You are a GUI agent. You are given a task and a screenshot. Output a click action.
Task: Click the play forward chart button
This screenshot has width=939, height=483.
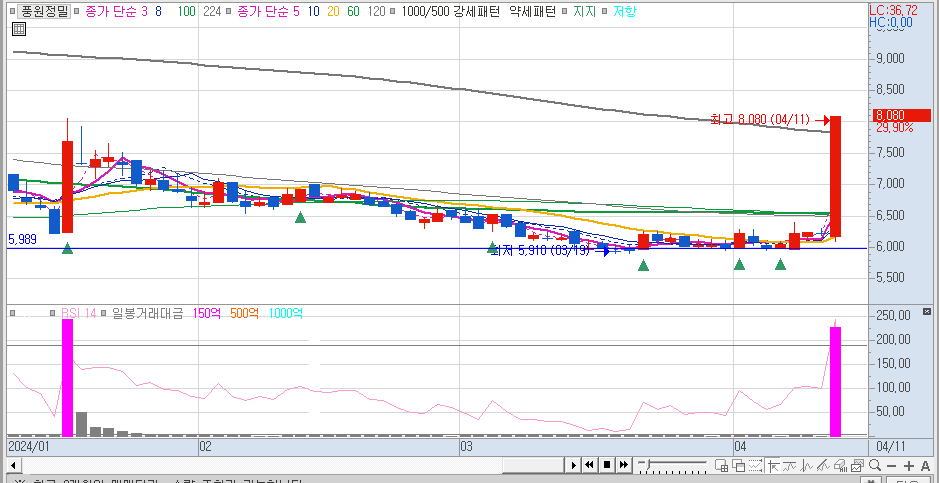pos(573,465)
